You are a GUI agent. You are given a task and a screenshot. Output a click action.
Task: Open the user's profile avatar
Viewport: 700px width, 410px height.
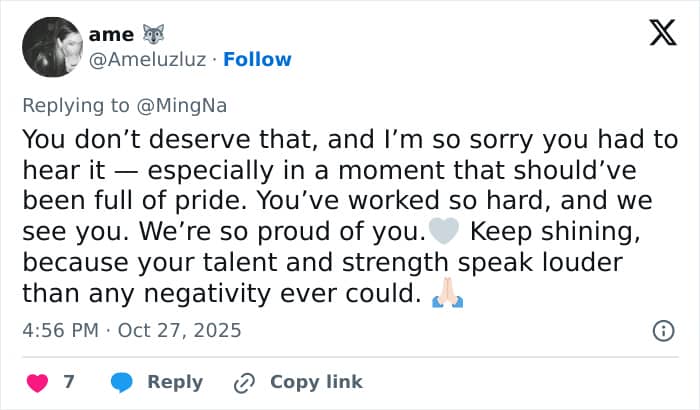pyautogui.click(x=51, y=47)
